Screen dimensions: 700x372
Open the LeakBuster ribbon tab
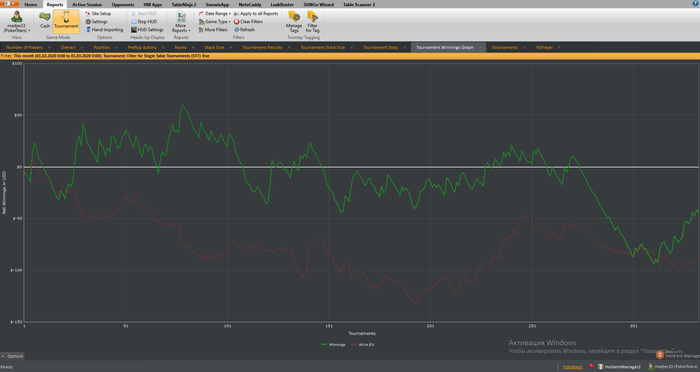[282, 4]
